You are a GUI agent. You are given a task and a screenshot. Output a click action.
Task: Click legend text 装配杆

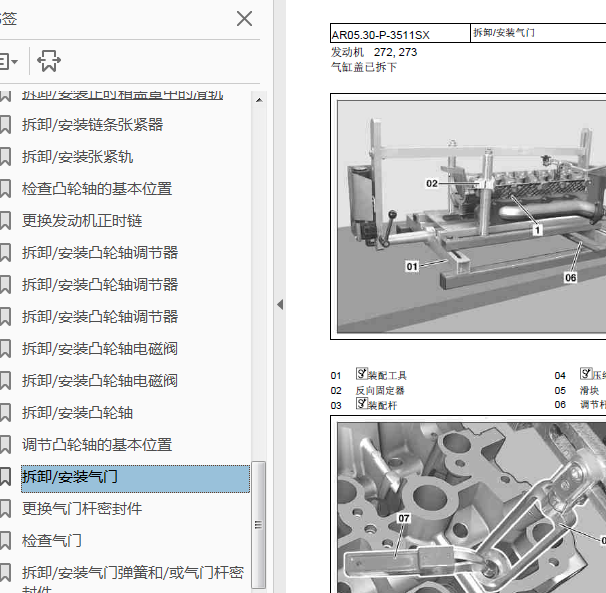(382, 406)
